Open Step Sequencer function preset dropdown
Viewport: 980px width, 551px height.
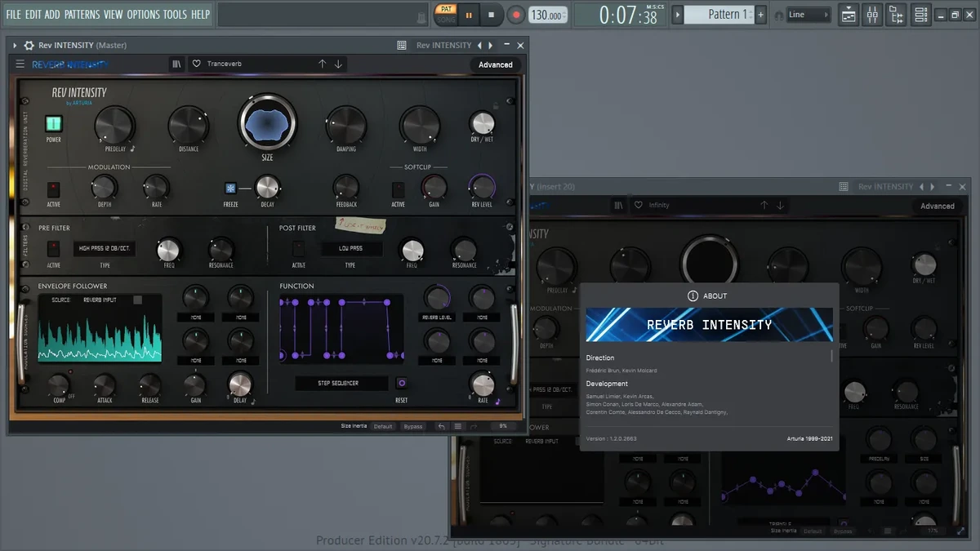coord(340,383)
